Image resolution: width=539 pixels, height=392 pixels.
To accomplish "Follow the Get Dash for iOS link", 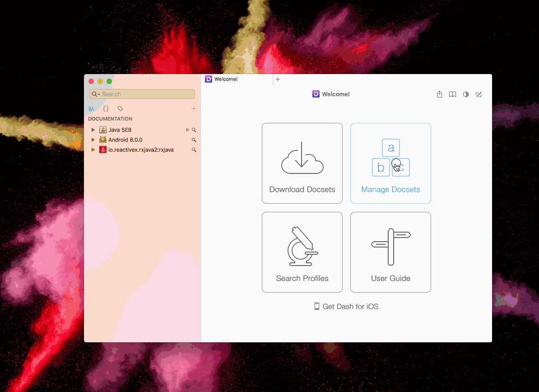I will (x=347, y=306).
